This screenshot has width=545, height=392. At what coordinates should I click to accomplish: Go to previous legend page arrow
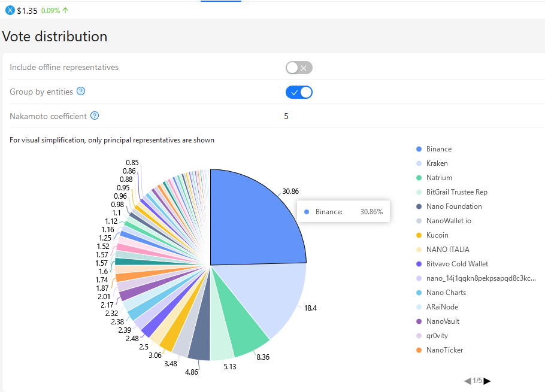[468, 381]
